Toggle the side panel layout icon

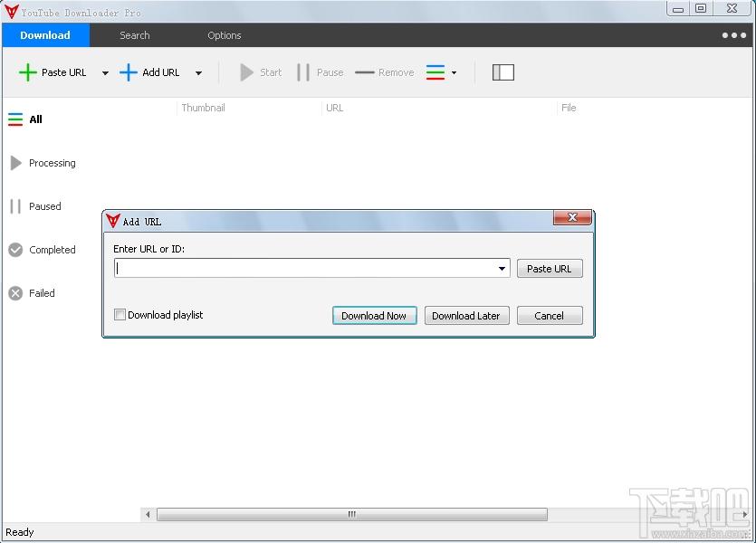(502, 72)
